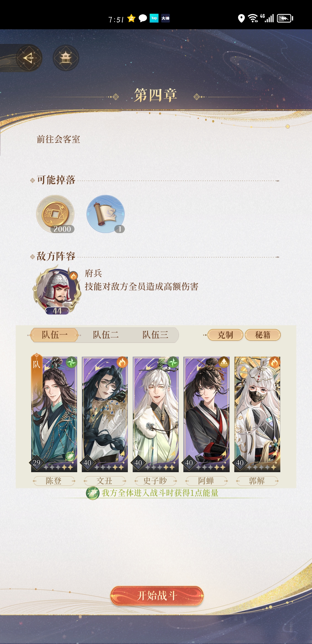Start battle with 开始战斗 button

[x=157, y=596]
